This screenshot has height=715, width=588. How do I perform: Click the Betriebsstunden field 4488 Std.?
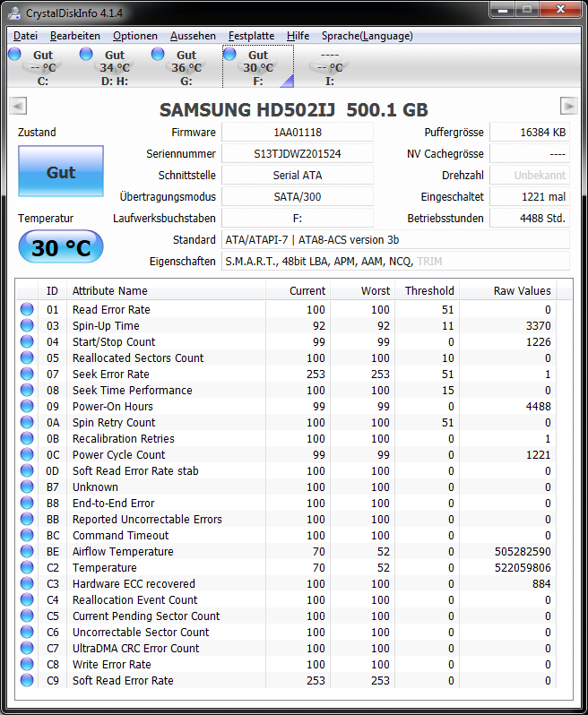tap(530, 218)
